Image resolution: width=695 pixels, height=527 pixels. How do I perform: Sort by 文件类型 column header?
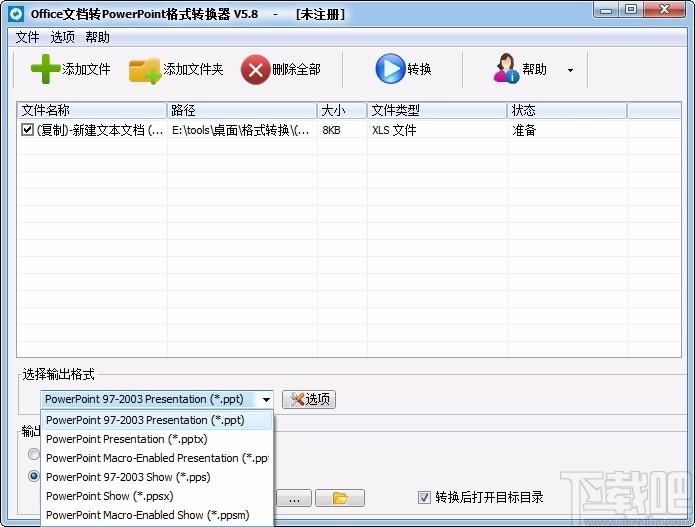pos(437,110)
